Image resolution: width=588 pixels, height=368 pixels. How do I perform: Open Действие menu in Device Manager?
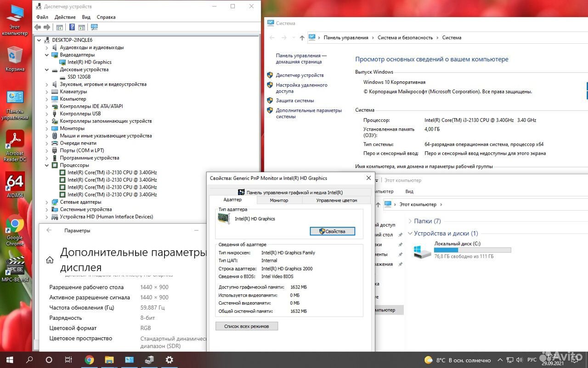pos(65,17)
